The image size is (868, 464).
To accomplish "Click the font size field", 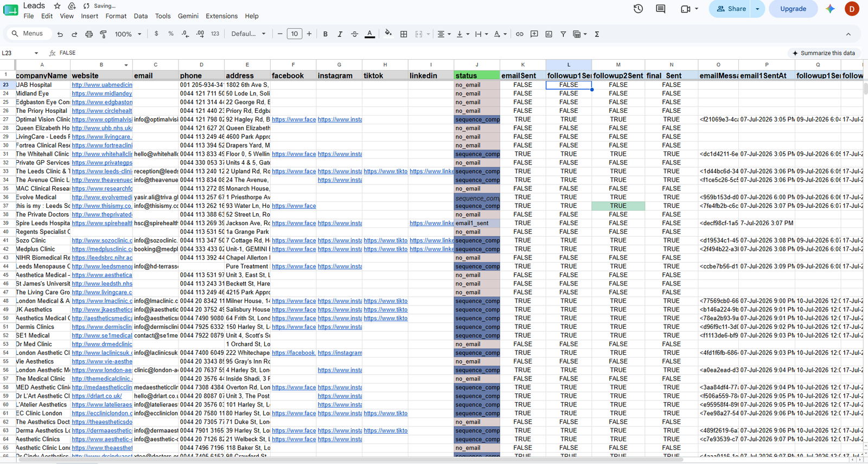I will [x=295, y=34].
